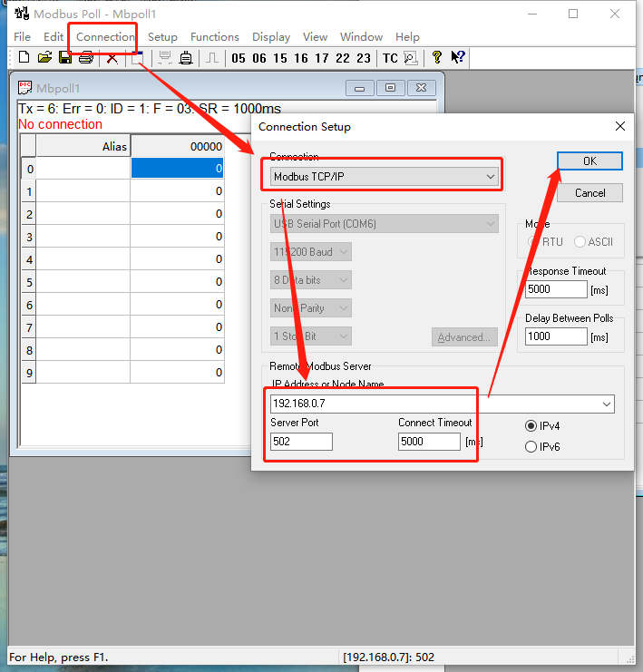Viewport: 643px width, 672px height.
Task: Select the IPv4 radio button
Action: pos(531,425)
